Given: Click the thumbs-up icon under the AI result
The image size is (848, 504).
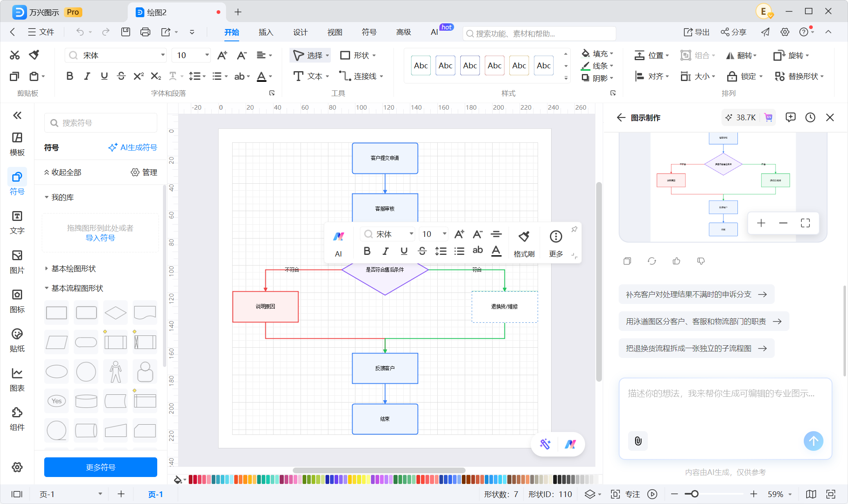Looking at the screenshot, I should [x=676, y=261].
